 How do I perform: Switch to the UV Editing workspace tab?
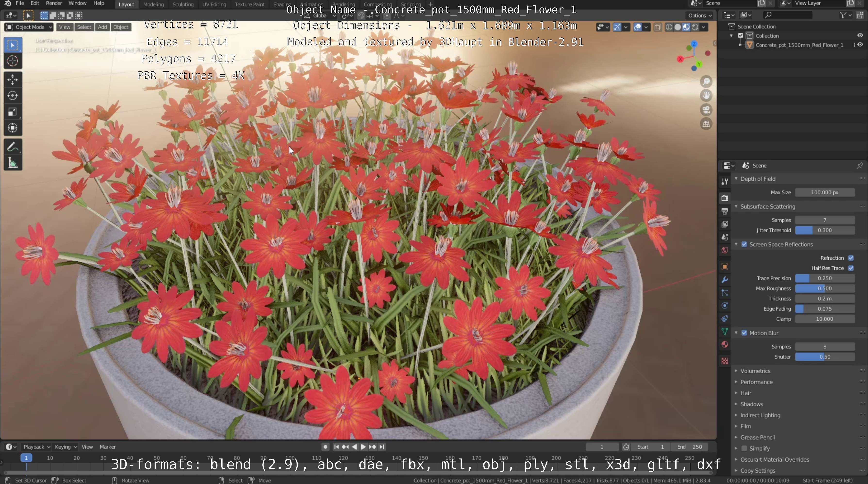point(214,4)
